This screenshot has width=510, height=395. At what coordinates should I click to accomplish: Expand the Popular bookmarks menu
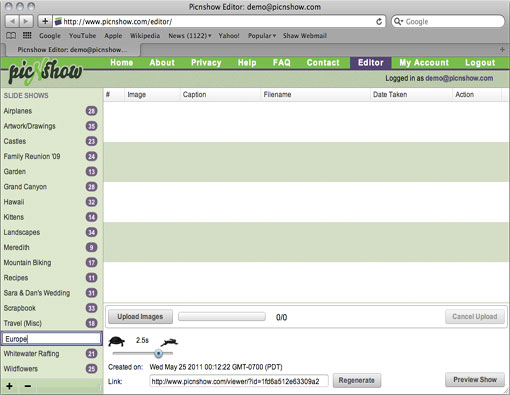(262, 36)
